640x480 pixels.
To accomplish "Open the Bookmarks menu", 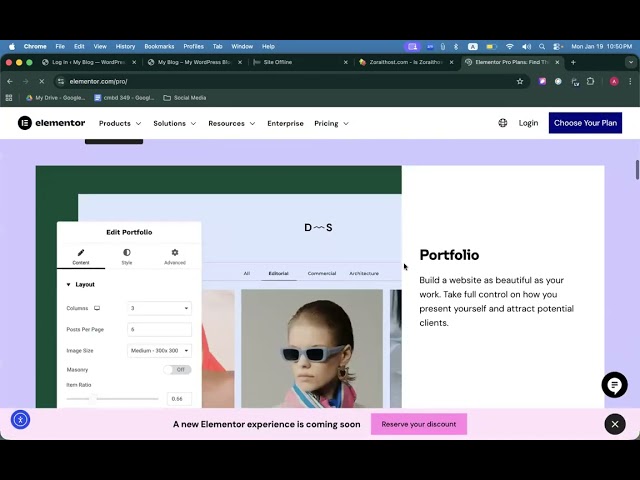I will point(159,47).
